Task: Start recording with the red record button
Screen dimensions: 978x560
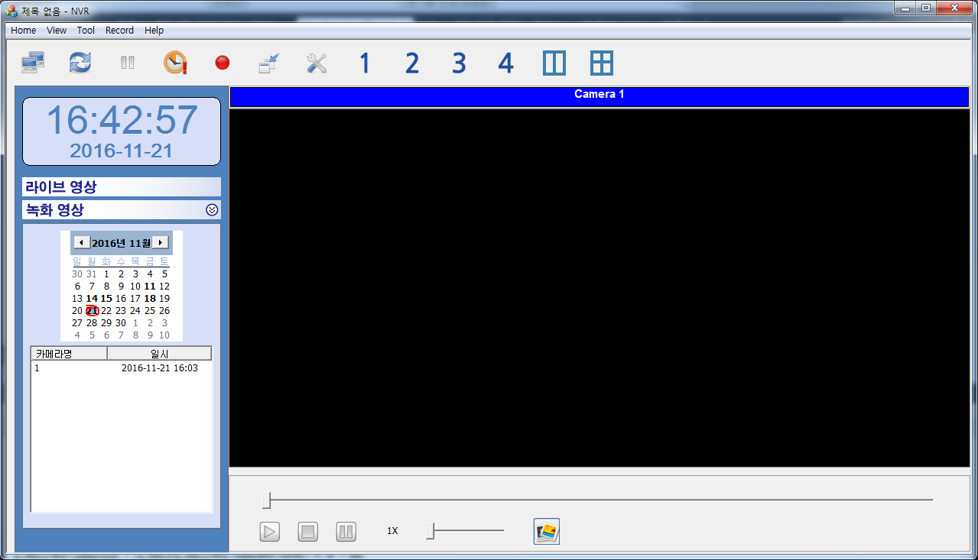Action: click(223, 63)
